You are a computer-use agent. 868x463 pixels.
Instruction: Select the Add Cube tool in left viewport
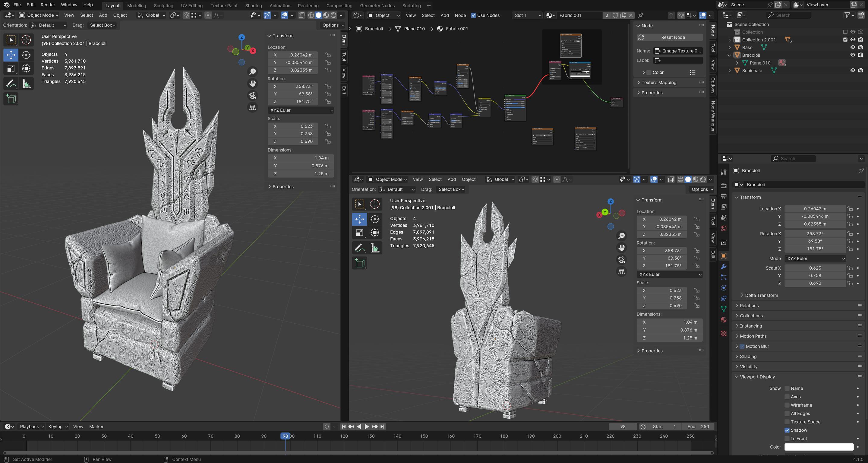(x=11, y=99)
